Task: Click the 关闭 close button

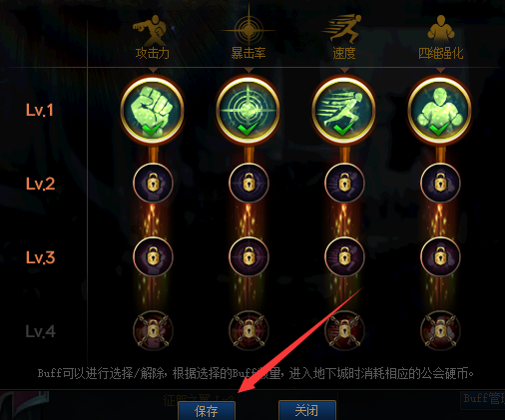Action: pyautogui.click(x=307, y=410)
